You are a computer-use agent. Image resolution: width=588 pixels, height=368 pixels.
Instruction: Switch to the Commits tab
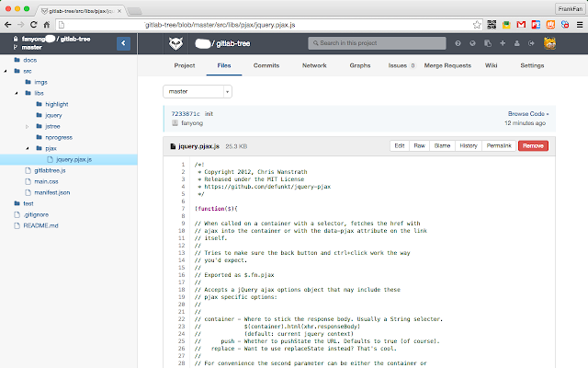coord(266,65)
